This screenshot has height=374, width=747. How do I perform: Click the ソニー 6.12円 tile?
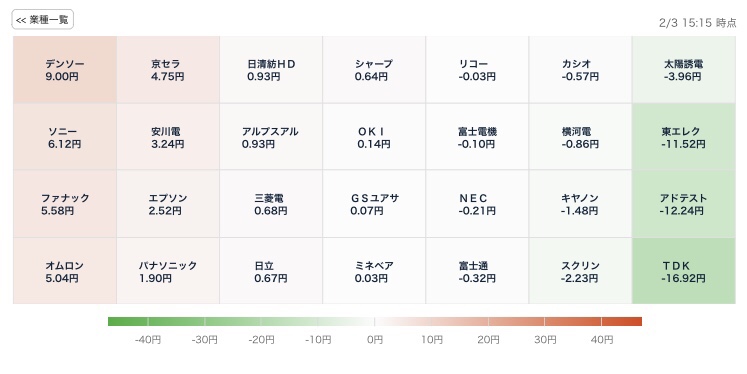(65, 137)
